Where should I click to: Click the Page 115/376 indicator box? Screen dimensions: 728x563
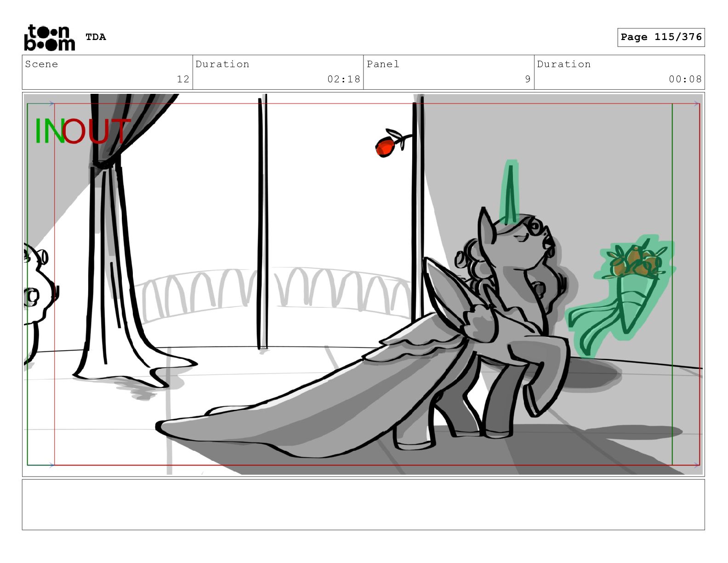pyautogui.click(x=661, y=37)
